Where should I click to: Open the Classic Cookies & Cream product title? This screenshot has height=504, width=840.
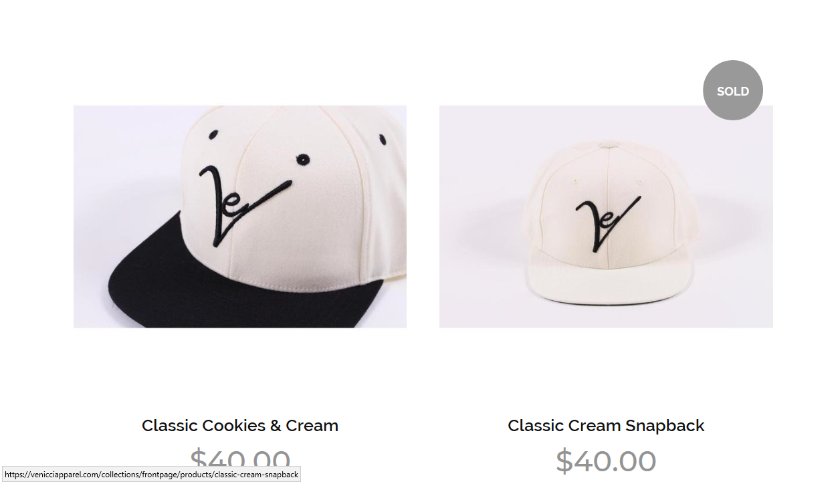coord(240,426)
